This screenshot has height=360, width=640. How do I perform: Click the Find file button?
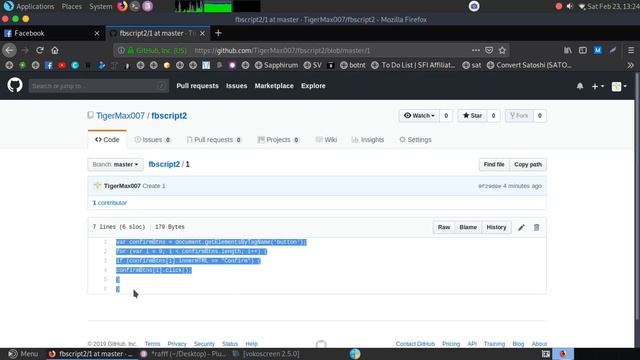pos(494,164)
